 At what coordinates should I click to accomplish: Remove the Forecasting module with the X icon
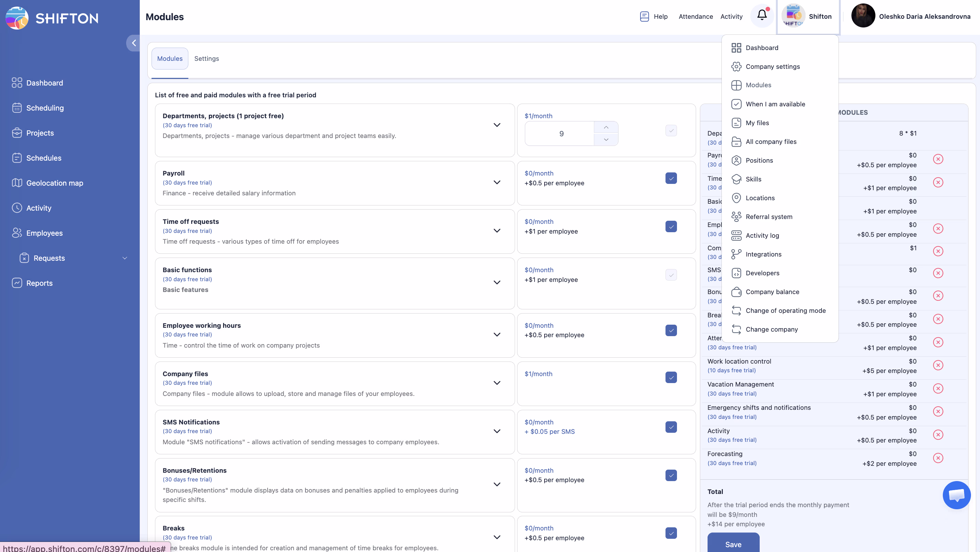[938, 458]
